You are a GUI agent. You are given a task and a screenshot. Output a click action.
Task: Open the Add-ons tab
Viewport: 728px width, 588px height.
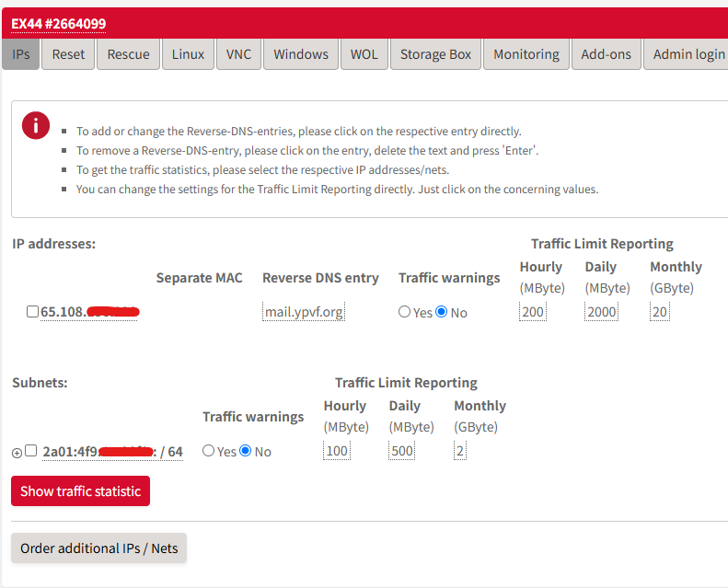[x=606, y=54]
